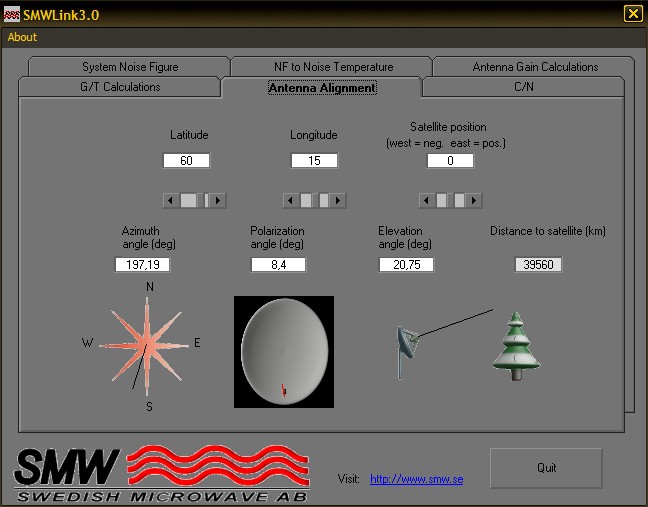The width and height of the screenshot is (648, 507).
Task: Increase longitude with right scroll arrow
Action: click(x=338, y=200)
